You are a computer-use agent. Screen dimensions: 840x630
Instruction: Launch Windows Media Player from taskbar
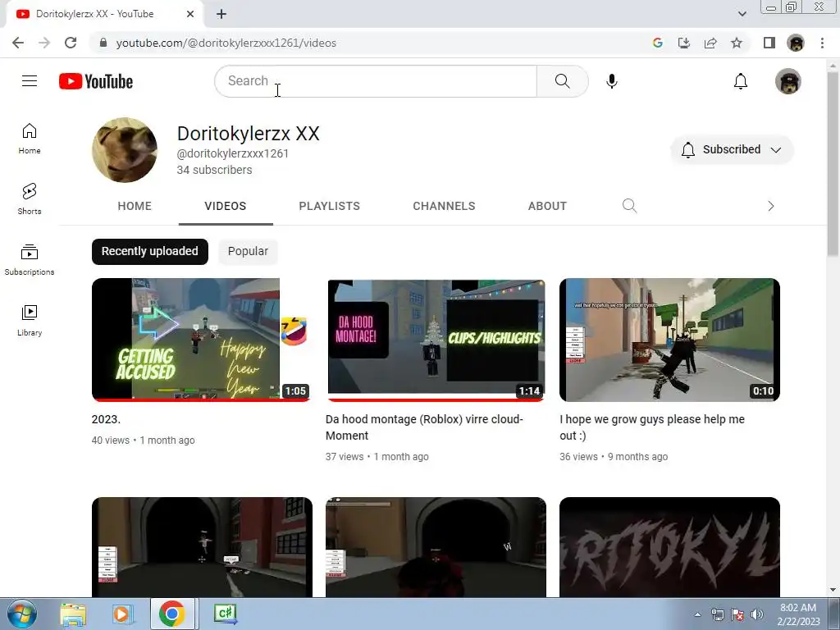pos(121,614)
